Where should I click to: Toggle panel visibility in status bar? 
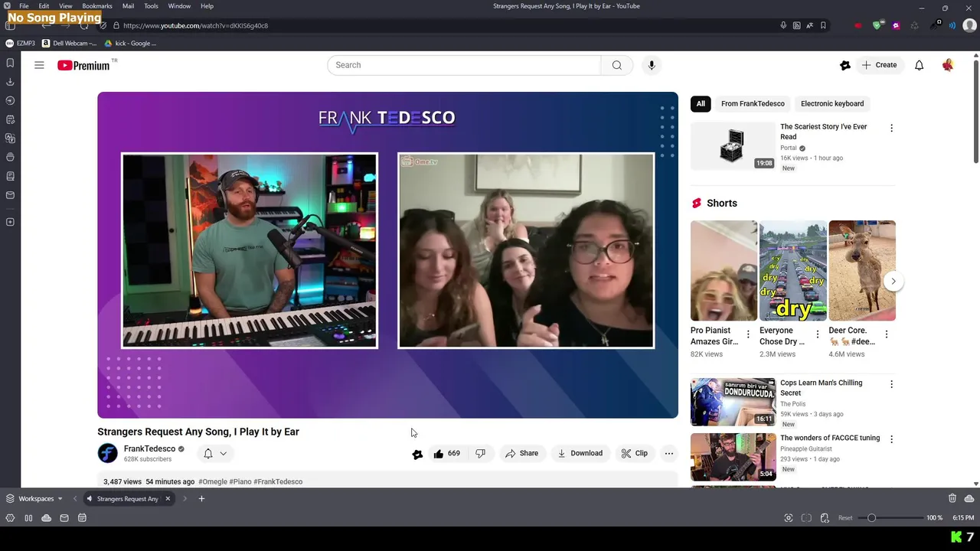[x=28, y=518]
